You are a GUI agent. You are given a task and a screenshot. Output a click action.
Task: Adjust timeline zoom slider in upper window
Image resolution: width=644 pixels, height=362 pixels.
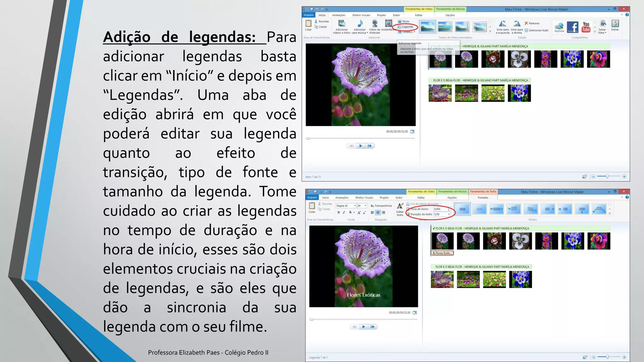(x=607, y=177)
